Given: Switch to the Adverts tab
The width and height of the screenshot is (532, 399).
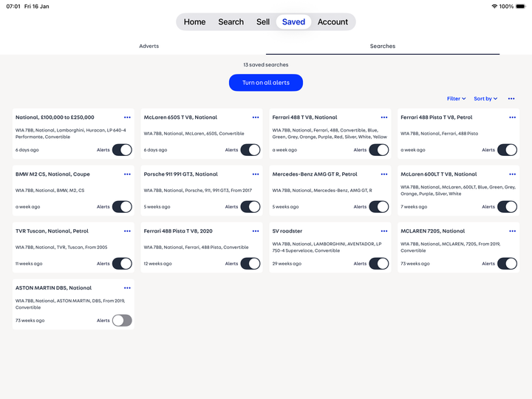Looking at the screenshot, I should pyautogui.click(x=149, y=46).
